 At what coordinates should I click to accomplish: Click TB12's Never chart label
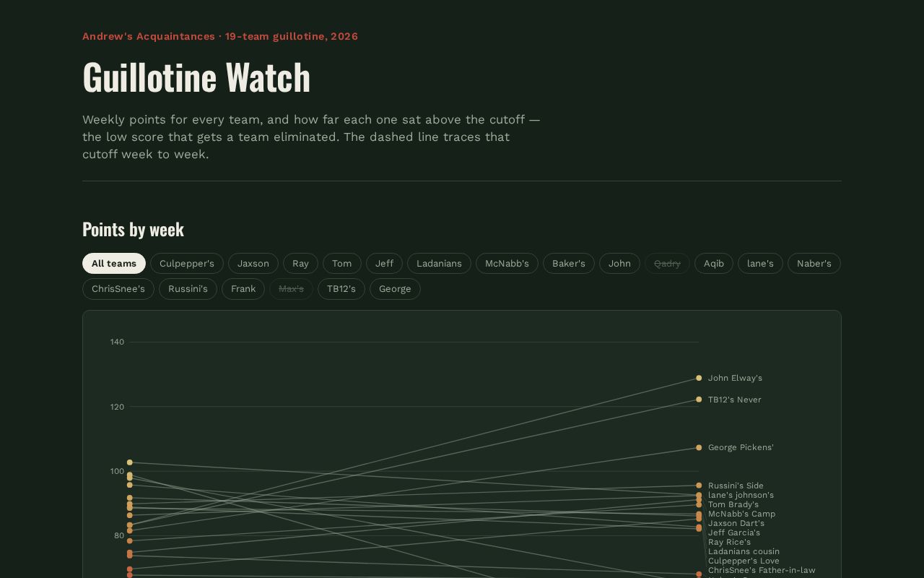pos(734,400)
